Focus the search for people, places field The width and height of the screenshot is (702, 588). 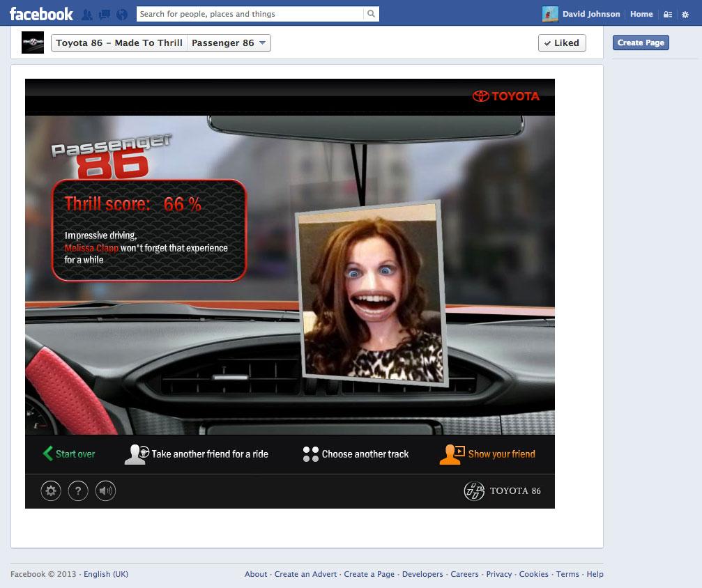(x=251, y=14)
